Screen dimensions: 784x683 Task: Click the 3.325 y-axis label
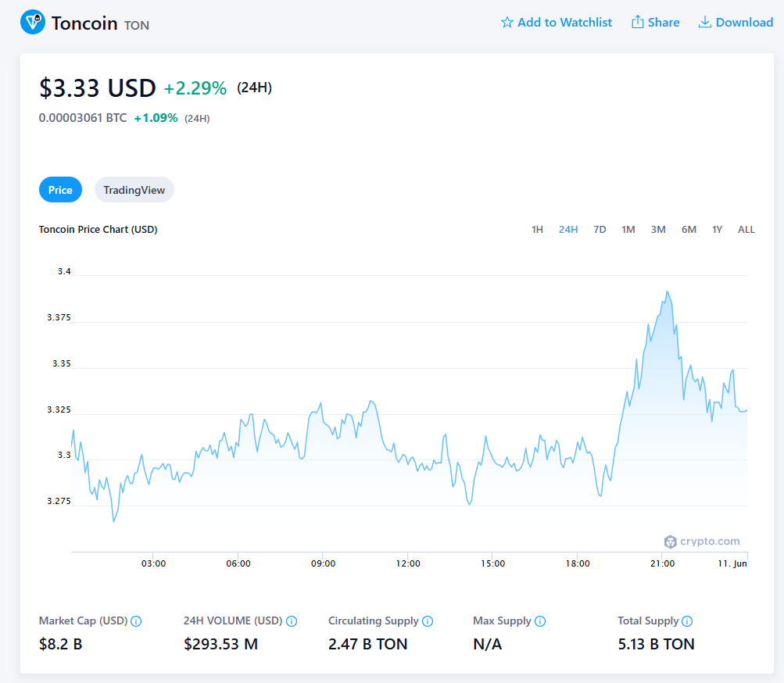coord(59,409)
